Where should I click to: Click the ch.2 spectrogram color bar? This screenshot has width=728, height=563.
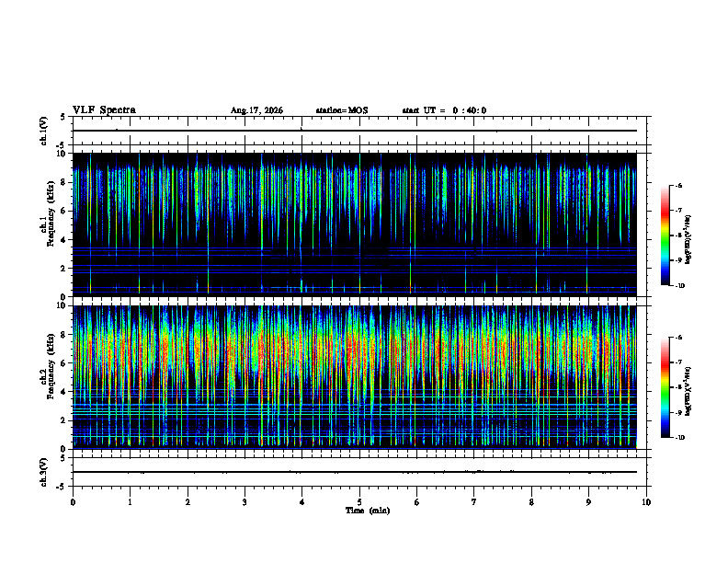(x=665, y=387)
